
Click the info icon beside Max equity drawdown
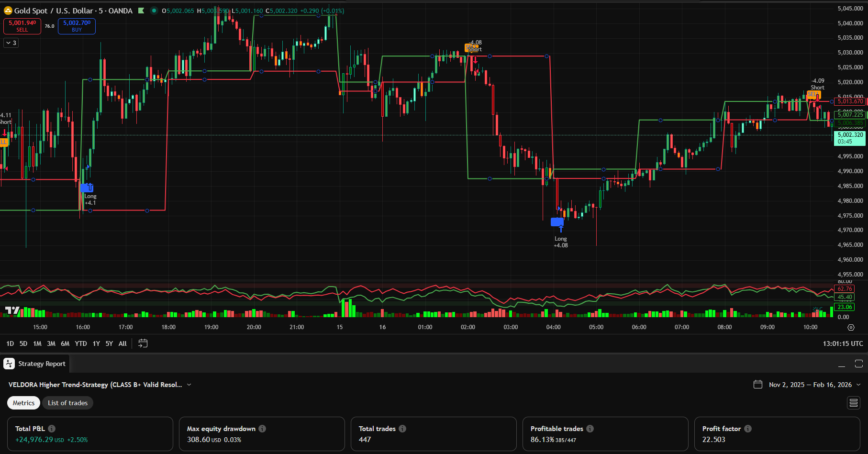[x=262, y=429]
